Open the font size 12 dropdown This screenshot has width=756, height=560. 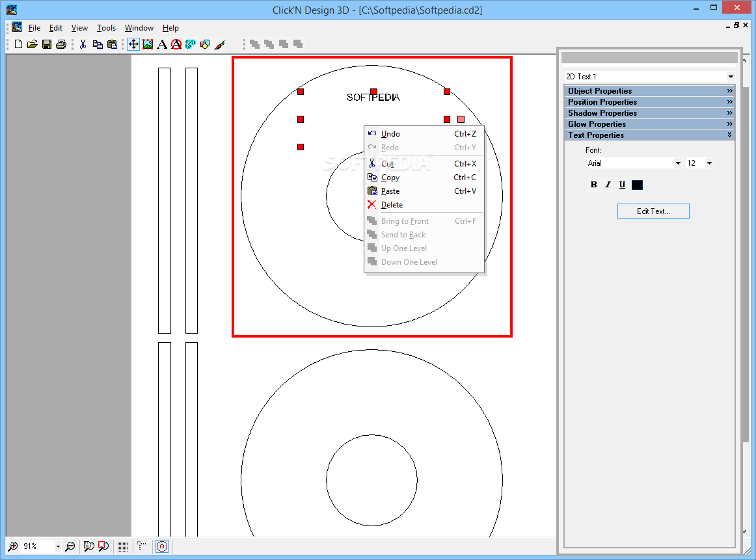click(709, 163)
